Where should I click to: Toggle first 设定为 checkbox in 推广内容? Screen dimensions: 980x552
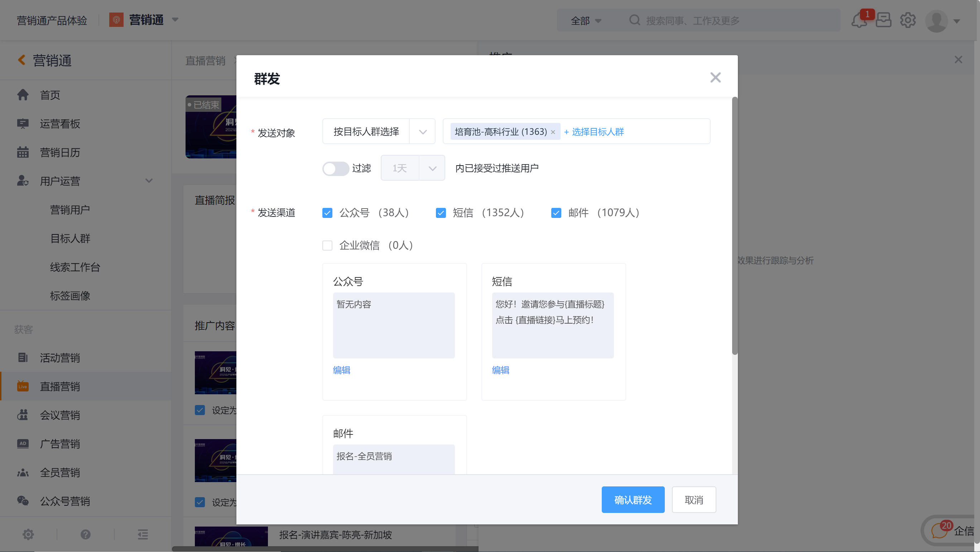[x=200, y=410]
